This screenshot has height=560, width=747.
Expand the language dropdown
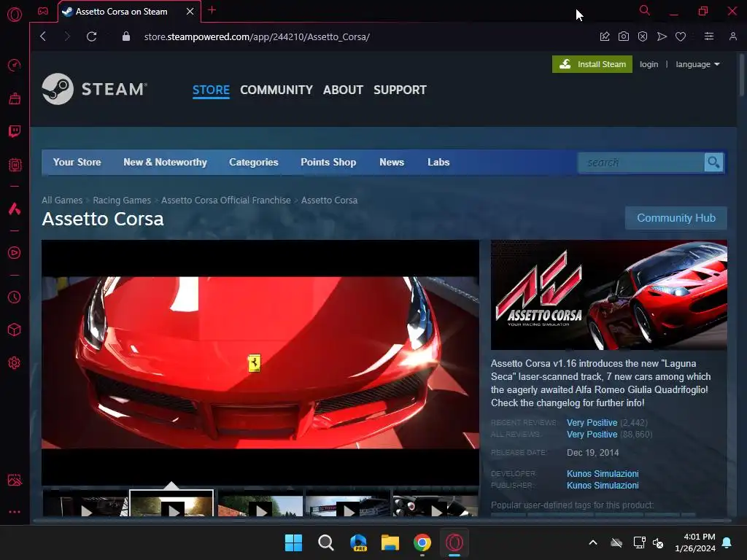[697, 64]
